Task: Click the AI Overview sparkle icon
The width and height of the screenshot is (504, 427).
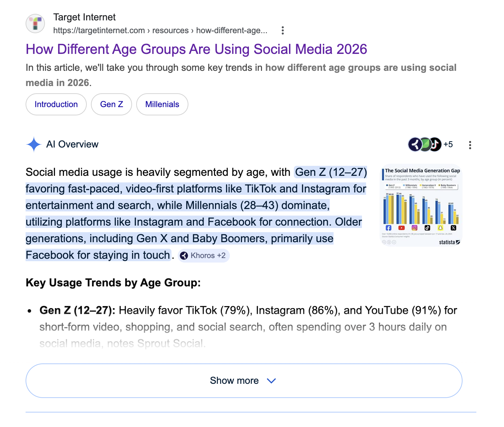Action: point(33,144)
